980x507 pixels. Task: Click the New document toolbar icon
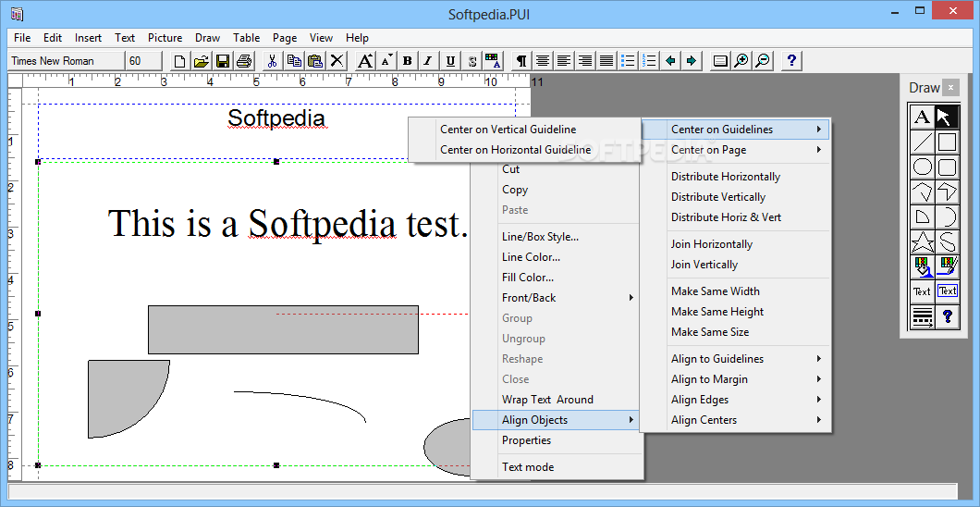(180, 61)
